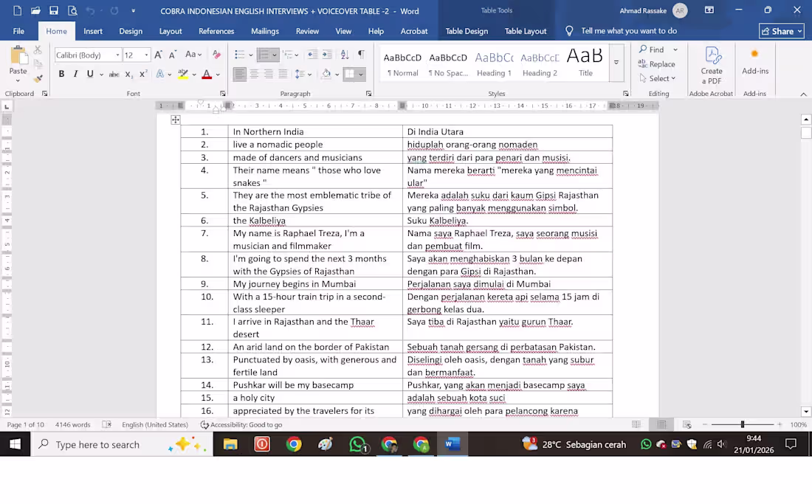Adjust the zoom slider in status bar

[743, 425]
